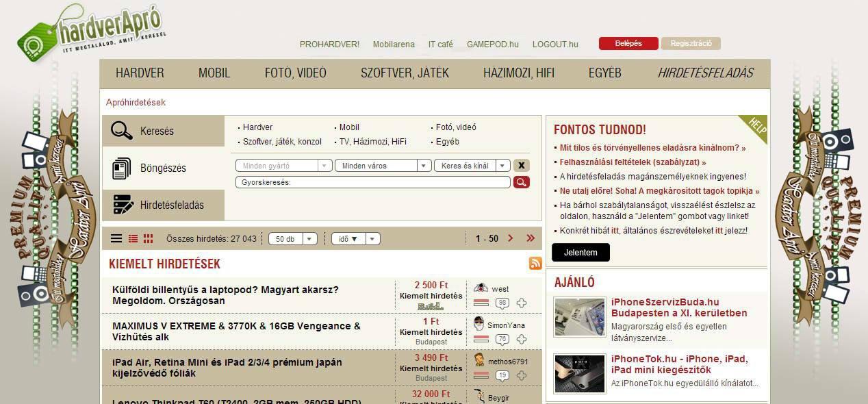Open west's rating bubble showing 98
Screen dimensions: 868x404
click(x=502, y=303)
